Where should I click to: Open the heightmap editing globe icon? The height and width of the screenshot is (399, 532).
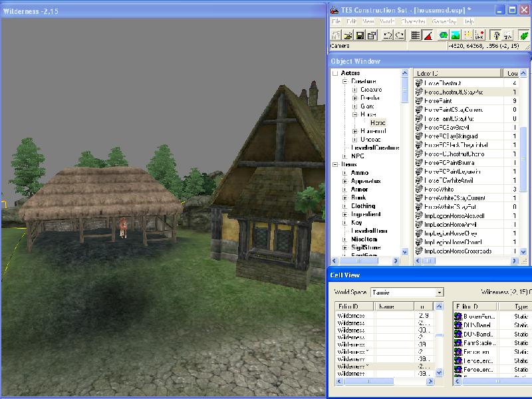click(443, 35)
